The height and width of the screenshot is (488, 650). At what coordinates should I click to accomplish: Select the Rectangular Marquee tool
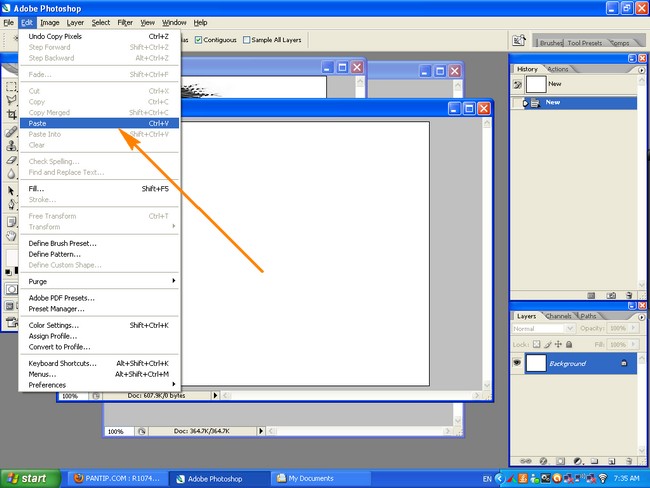[11, 87]
